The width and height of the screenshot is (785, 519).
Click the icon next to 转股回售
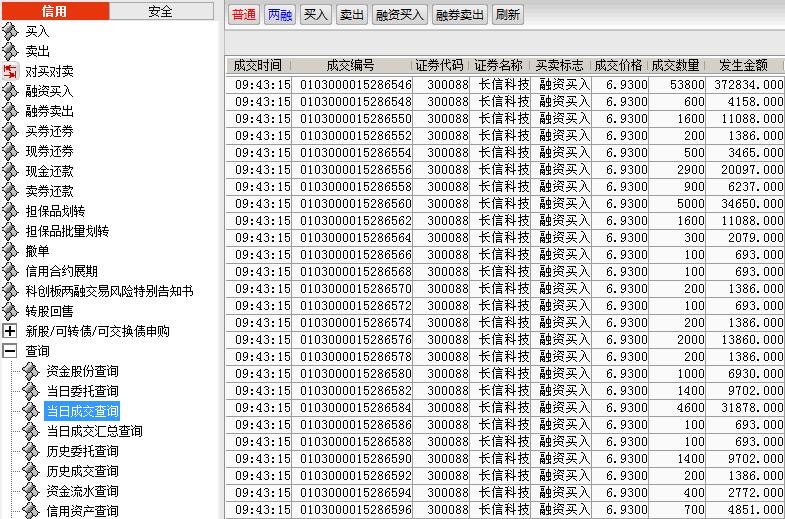click(10, 311)
